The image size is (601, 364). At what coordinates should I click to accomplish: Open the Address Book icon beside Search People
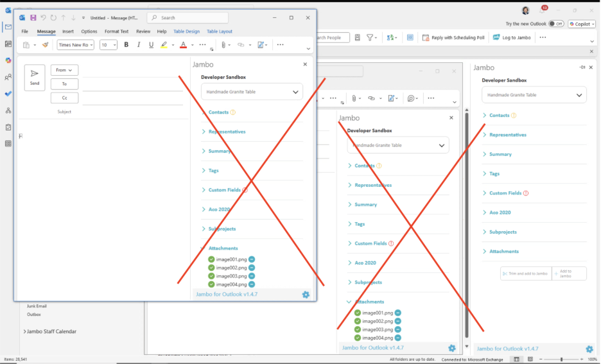pos(357,37)
